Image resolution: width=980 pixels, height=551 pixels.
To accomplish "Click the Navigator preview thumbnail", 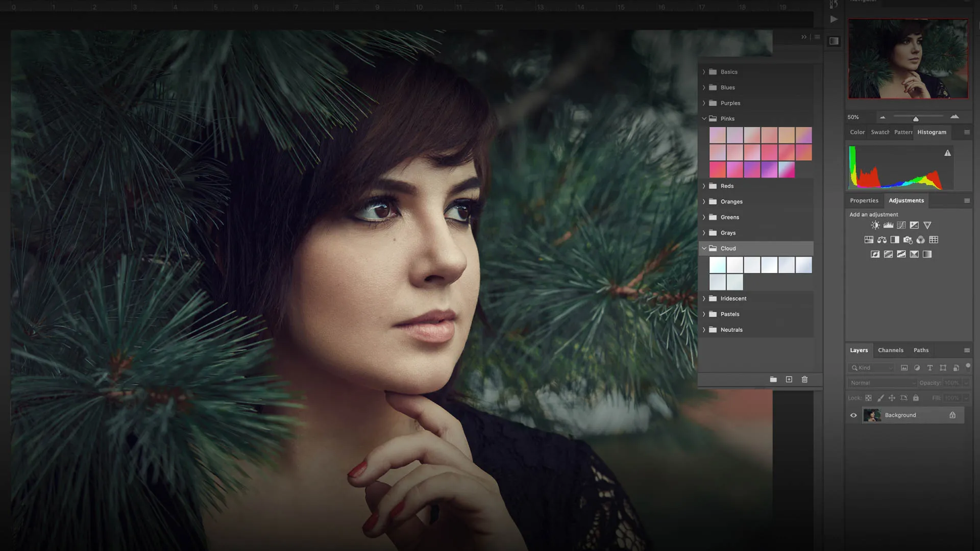I will (x=908, y=59).
